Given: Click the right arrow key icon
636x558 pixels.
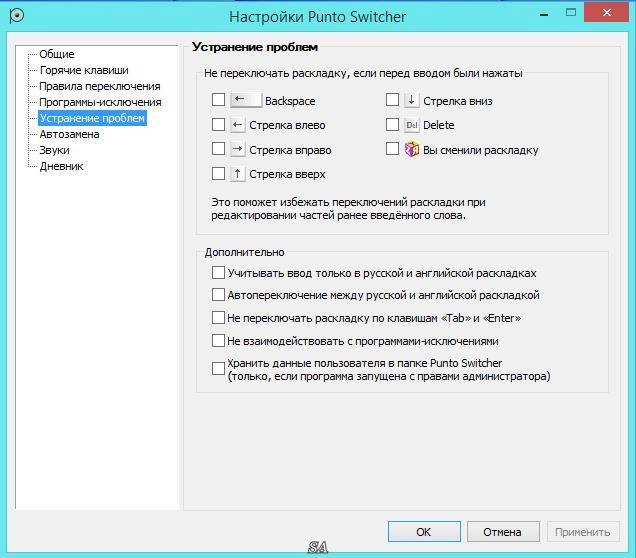Looking at the screenshot, I should coord(238,150).
